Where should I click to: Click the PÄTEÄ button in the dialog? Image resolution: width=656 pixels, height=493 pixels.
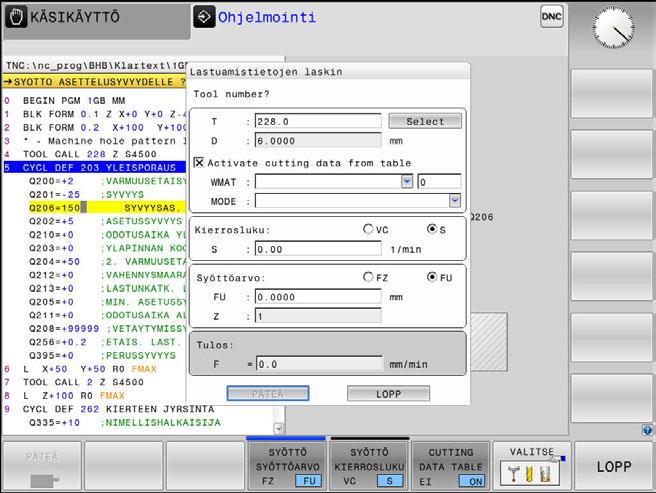coord(268,394)
